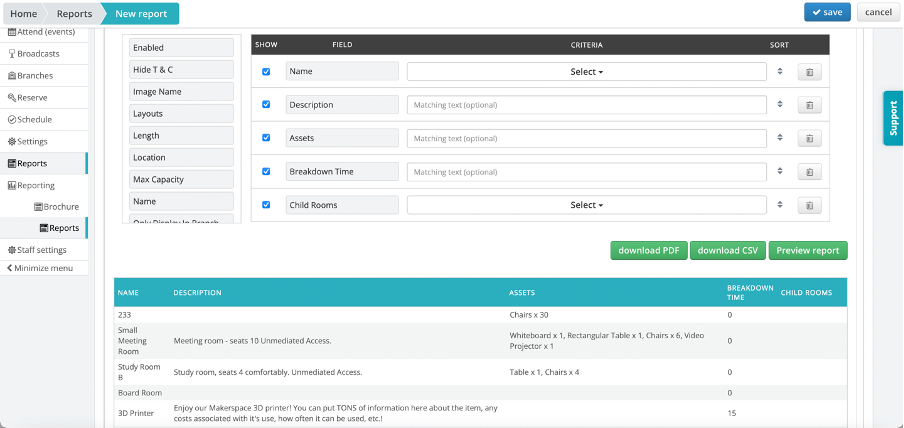Delete the Name field row via trash icon

pos(810,72)
